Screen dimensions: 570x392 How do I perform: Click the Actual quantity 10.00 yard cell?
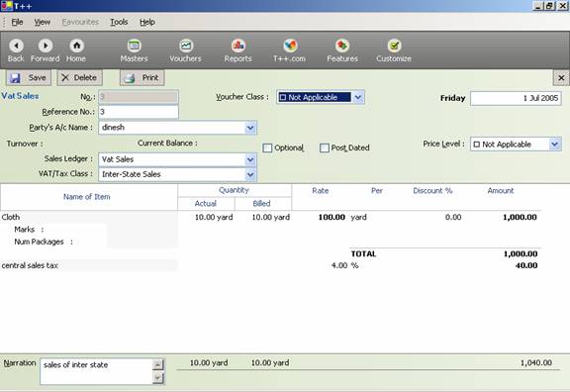click(214, 217)
